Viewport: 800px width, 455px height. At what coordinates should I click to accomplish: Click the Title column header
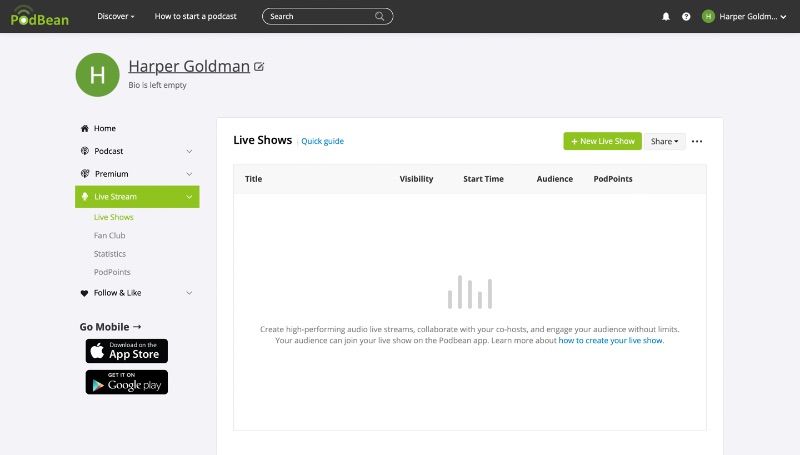pos(254,179)
